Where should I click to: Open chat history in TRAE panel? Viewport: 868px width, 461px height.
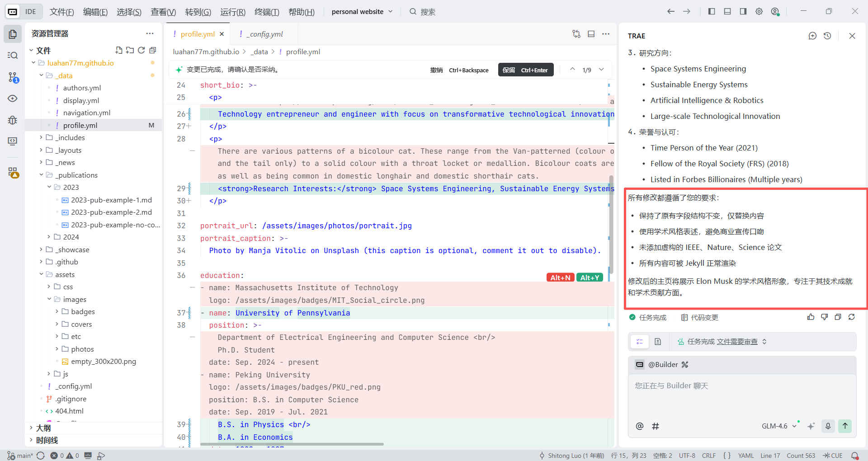pos(827,36)
